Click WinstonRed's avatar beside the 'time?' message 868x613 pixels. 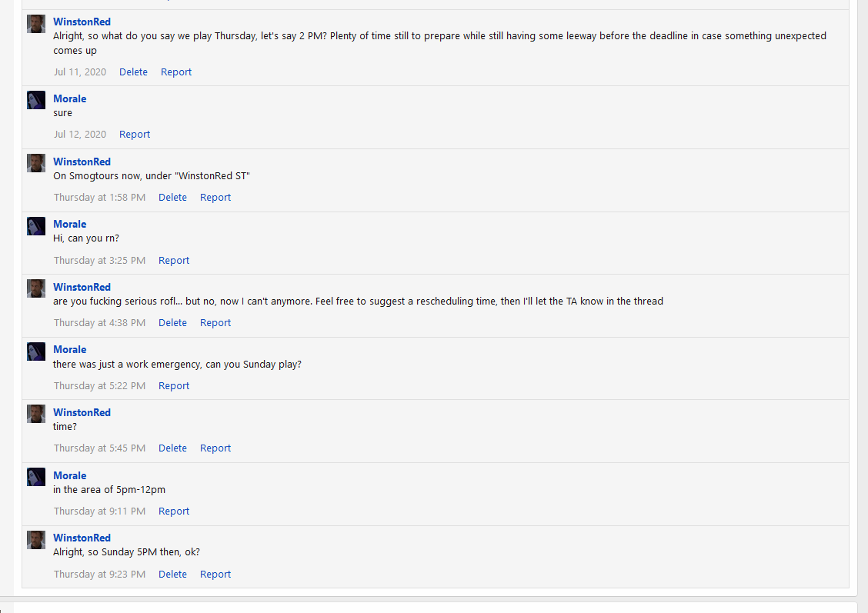tap(36, 414)
